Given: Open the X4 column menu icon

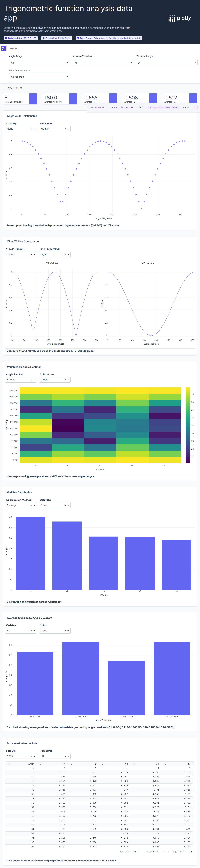Looking at the screenshot, I should tap(134, 764).
